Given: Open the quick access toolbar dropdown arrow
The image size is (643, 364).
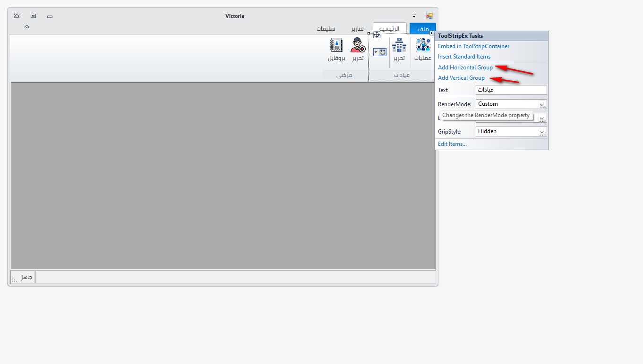Looking at the screenshot, I should click(x=414, y=16).
